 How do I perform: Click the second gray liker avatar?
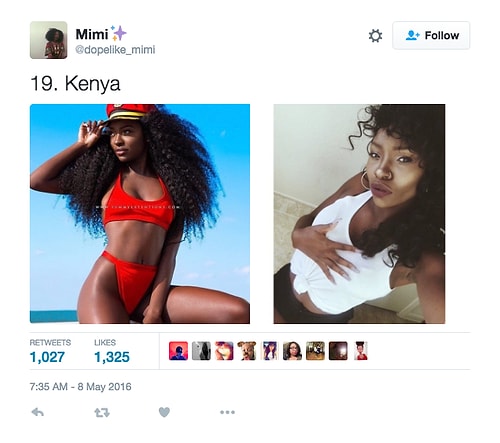[201, 351]
